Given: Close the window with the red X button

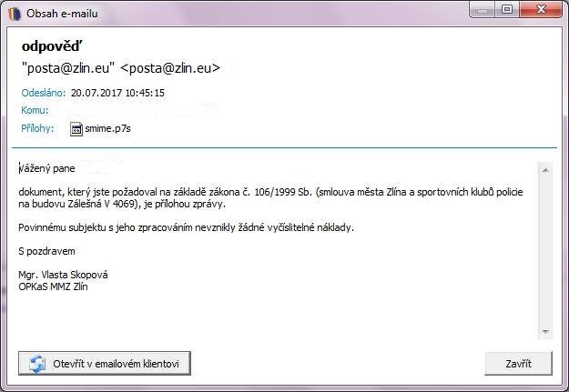Looking at the screenshot, I should pyautogui.click(x=541, y=10).
